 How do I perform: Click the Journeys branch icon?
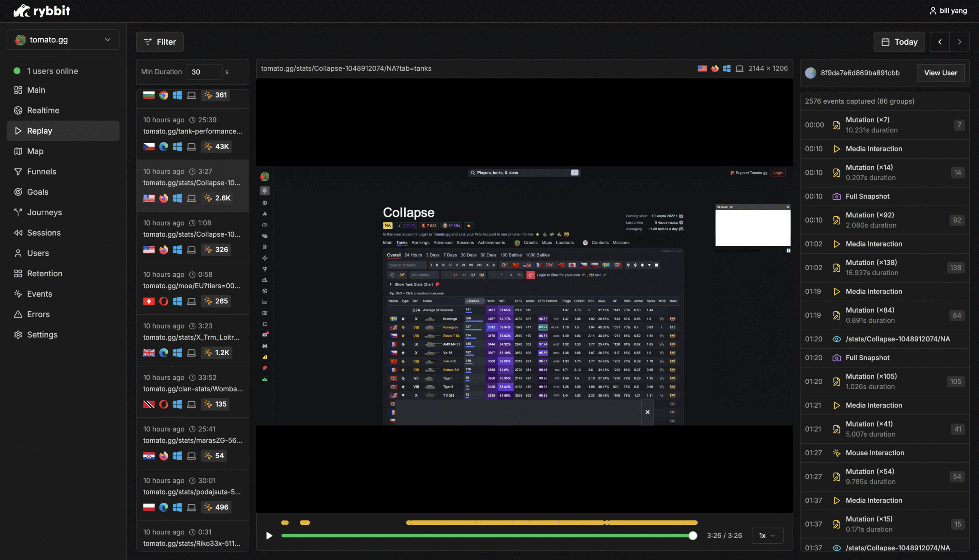pyautogui.click(x=18, y=212)
